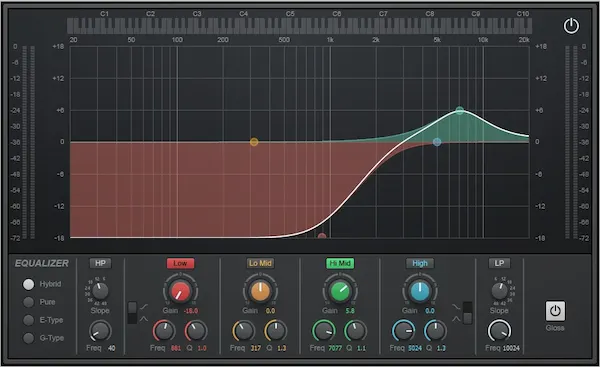The image size is (600, 367).
Task: Click the Hi Mid Q knob
Action: pos(355,331)
